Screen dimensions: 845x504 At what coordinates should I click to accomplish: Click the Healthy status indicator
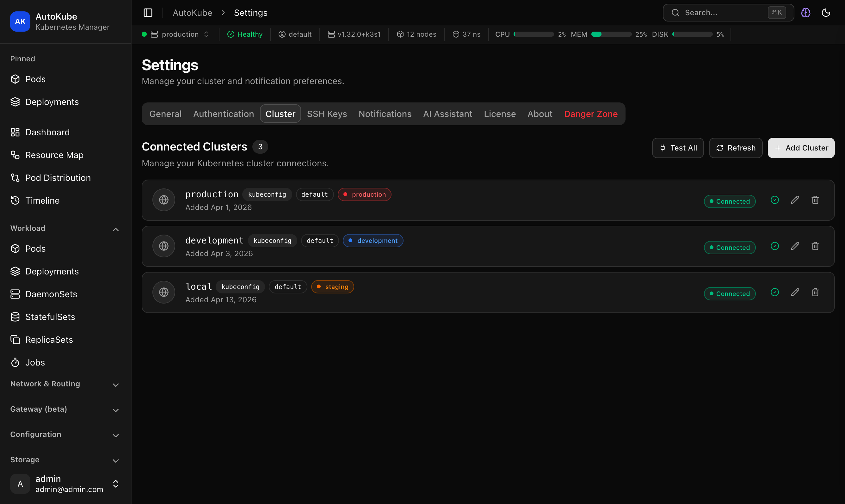tap(245, 34)
